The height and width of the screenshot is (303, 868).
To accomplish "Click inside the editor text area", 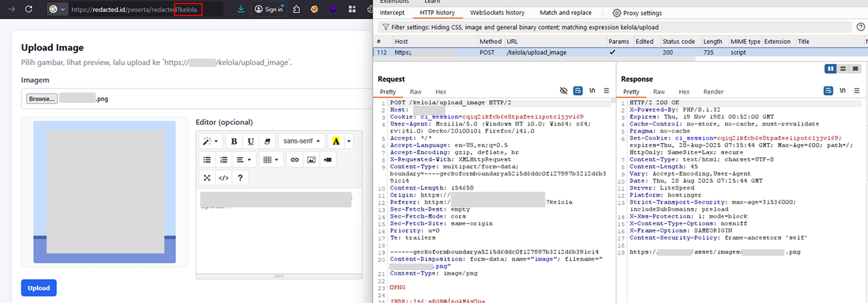I will (x=279, y=231).
